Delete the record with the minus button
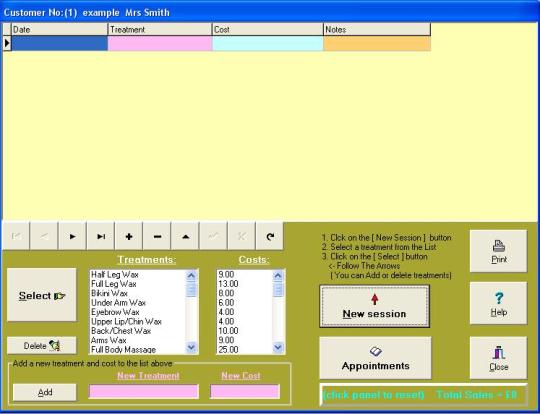 pyautogui.click(x=157, y=236)
